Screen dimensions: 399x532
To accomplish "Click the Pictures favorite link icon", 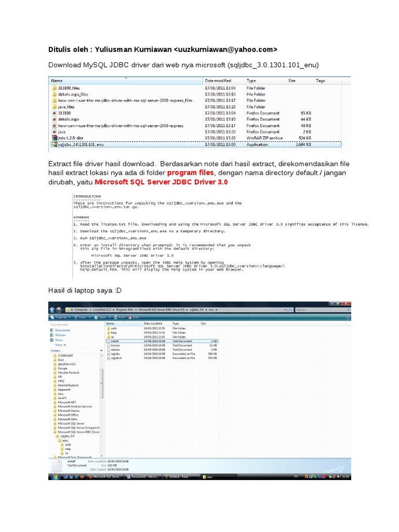I will click(x=52, y=335).
